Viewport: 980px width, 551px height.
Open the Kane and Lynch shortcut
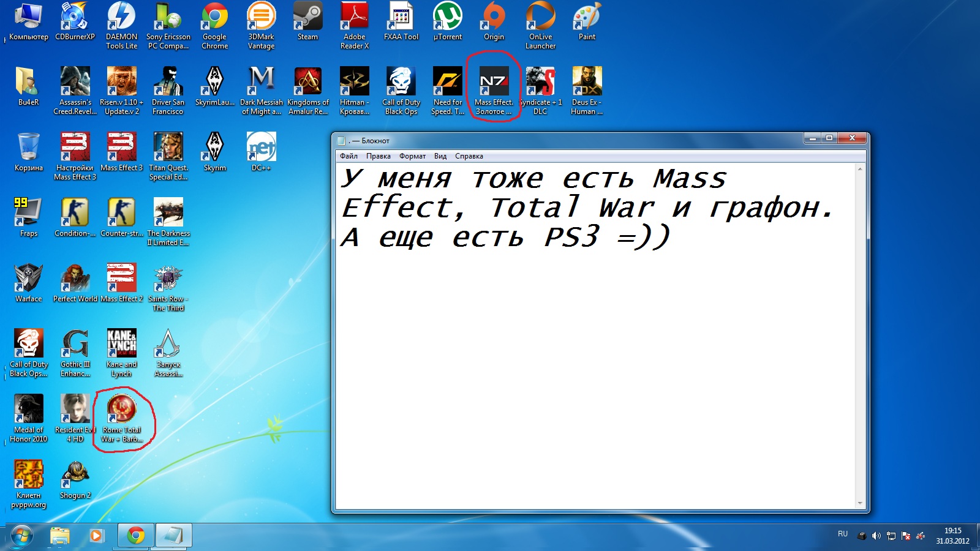121,353
